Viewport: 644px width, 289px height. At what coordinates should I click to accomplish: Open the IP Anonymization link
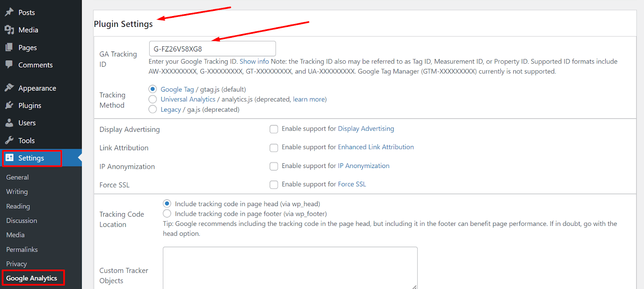[x=363, y=166]
